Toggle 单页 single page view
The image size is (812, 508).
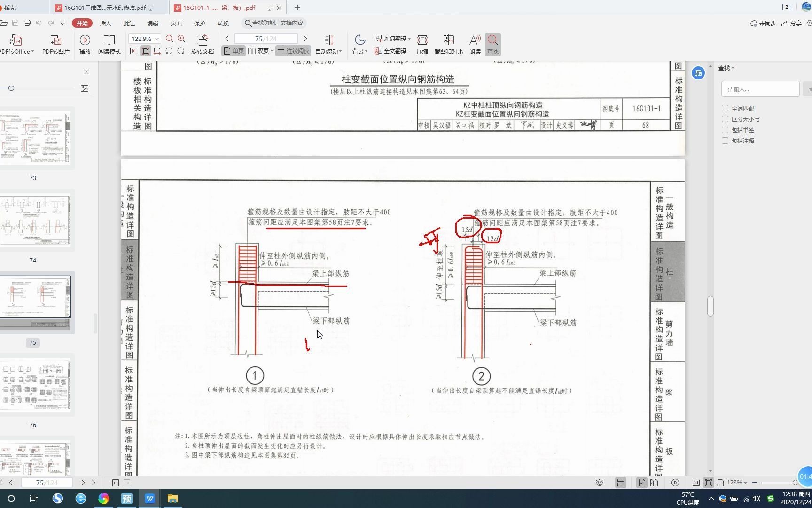234,51
